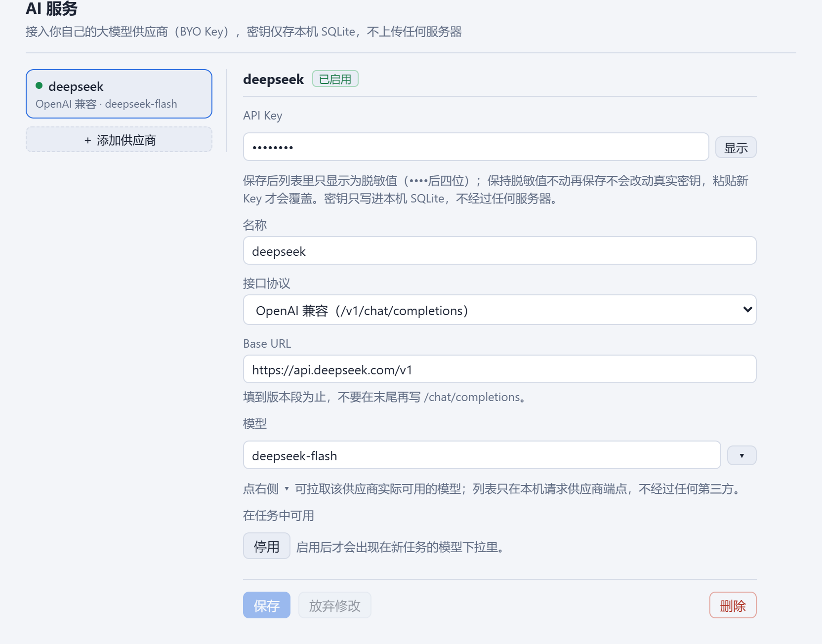Click the 保存 save button
This screenshot has height=644, width=822.
267,605
